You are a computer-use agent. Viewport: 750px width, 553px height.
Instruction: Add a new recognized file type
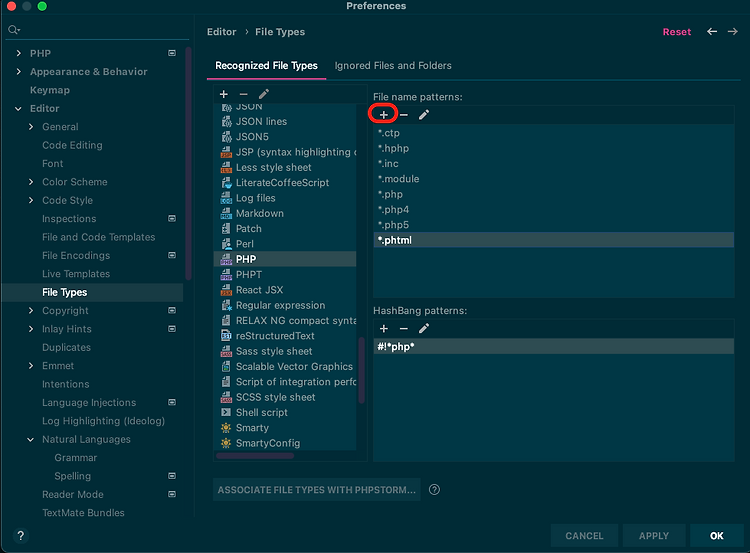coord(223,94)
